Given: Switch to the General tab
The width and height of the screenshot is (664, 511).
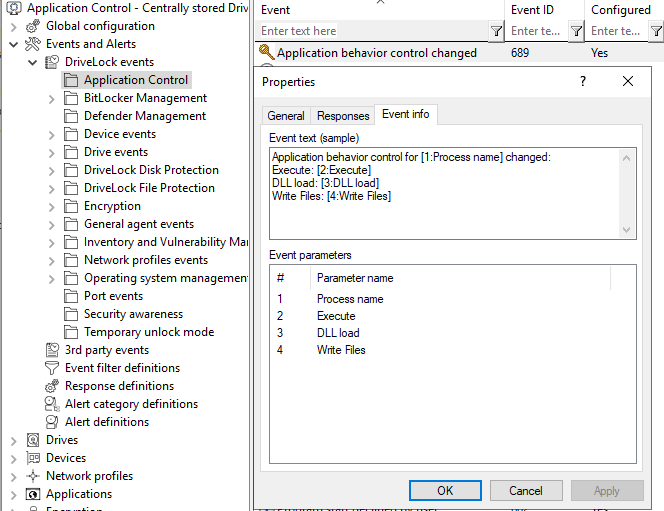Looking at the screenshot, I should [x=286, y=116].
